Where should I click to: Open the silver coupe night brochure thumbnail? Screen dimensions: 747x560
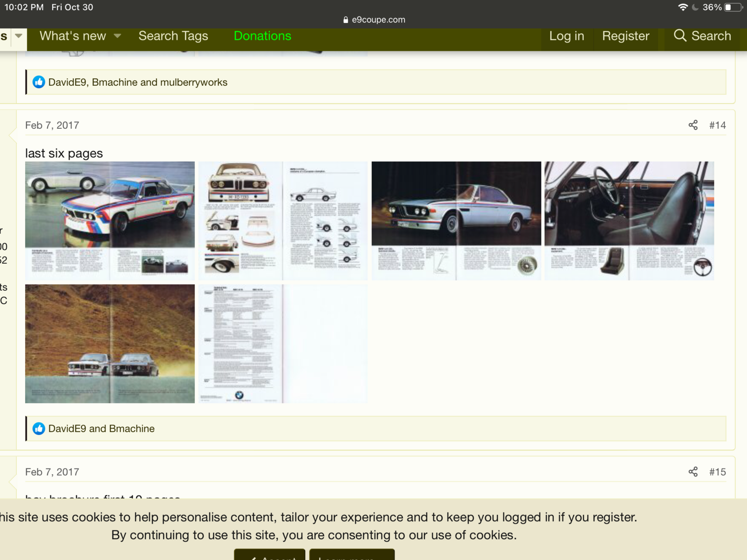point(456,221)
